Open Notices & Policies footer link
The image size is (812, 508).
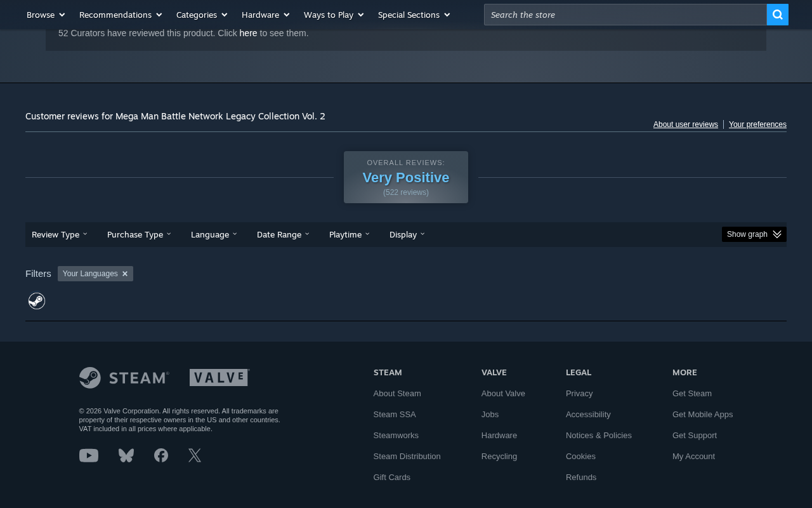point(599,436)
